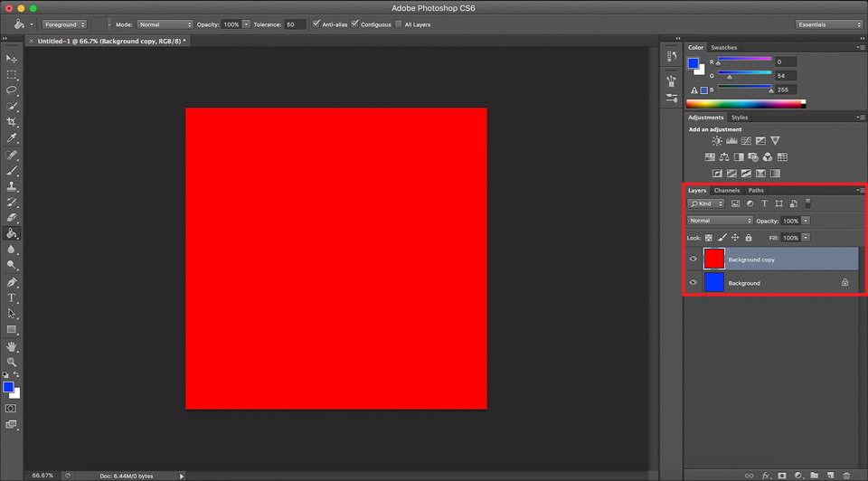The image size is (868, 481).
Task: Open the layer blend mode Normal dropdown
Action: click(720, 221)
